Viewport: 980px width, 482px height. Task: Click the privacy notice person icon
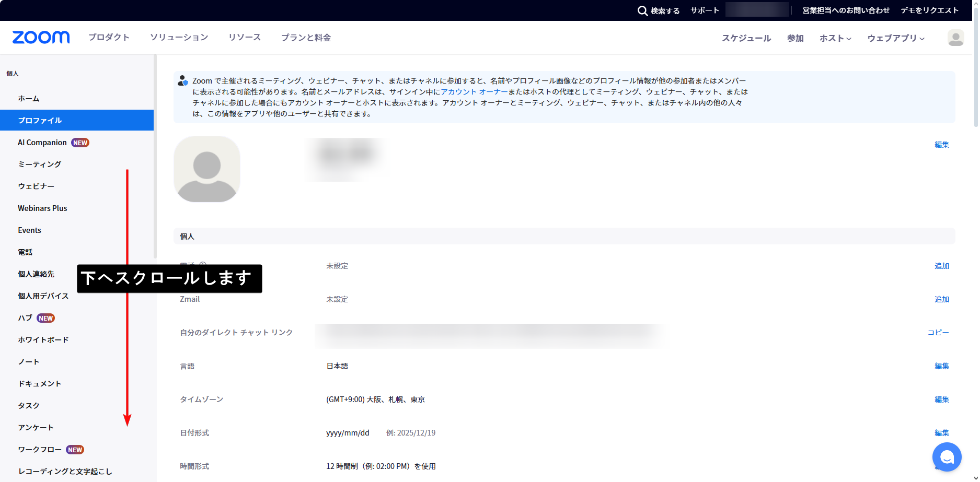[x=182, y=81]
